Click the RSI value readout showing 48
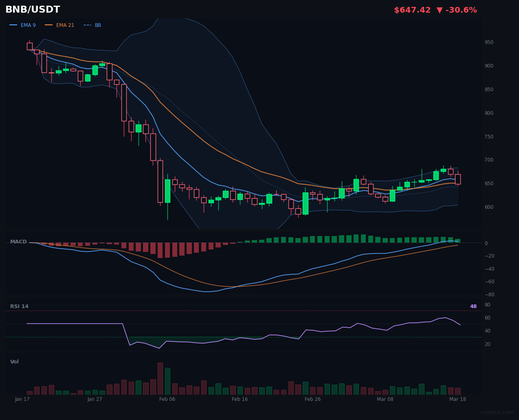This screenshot has height=420, width=519. [473, 306]
